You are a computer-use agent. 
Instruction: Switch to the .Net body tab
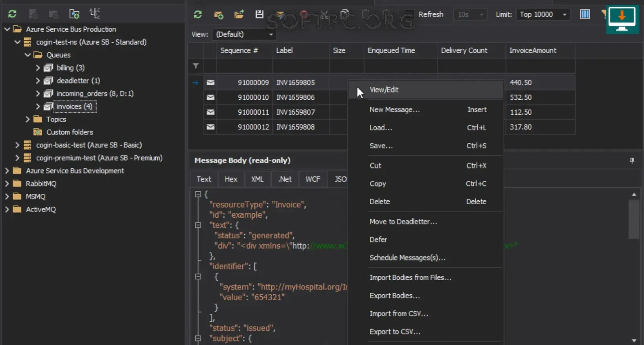coord(285,179)
